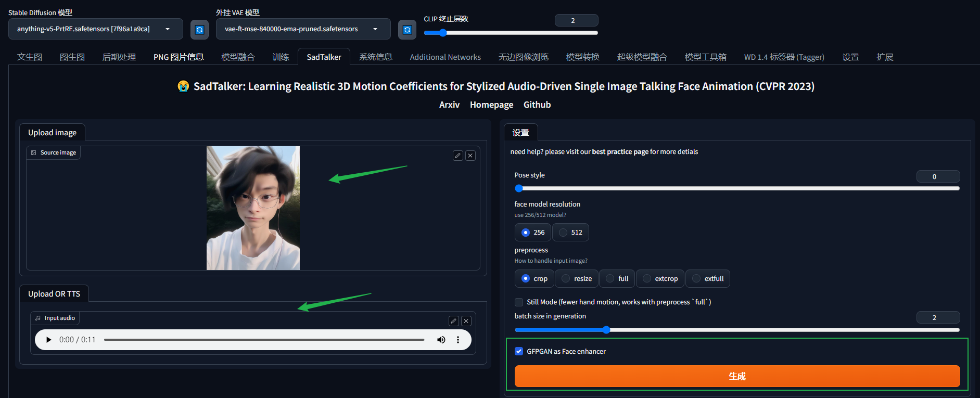Select the Upload image tab

click(52, 133)
